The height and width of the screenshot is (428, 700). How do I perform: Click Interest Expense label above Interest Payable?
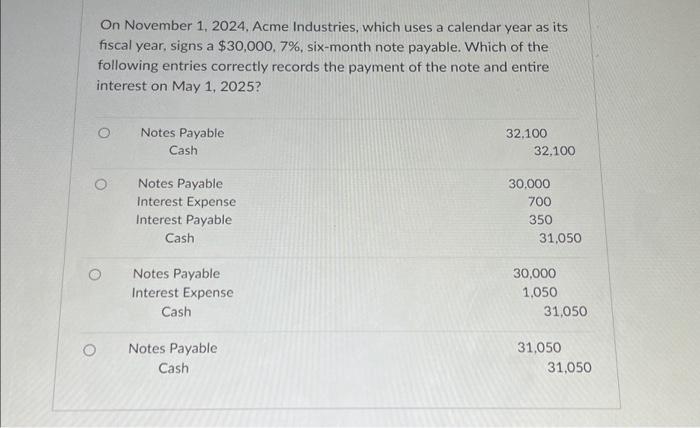186,202
